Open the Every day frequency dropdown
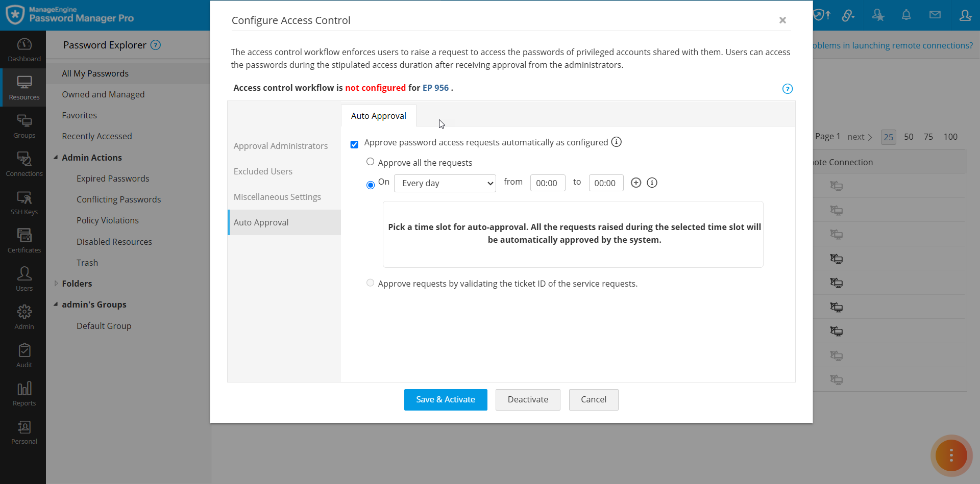 (x=445, y=183)
